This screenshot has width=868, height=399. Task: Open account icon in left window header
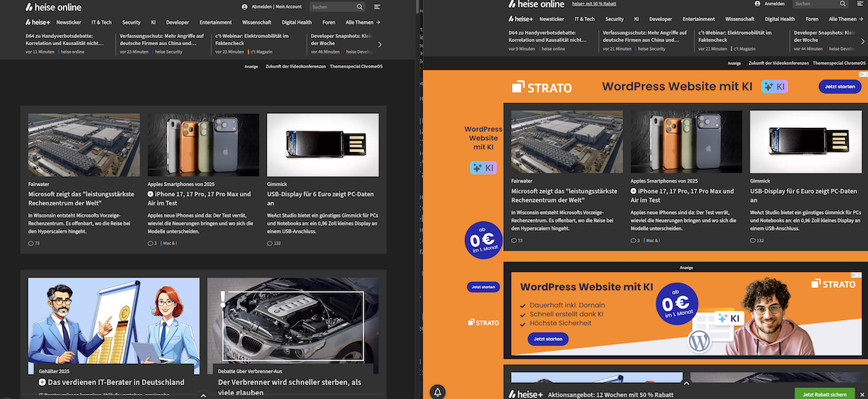click(x=245, y=7)
